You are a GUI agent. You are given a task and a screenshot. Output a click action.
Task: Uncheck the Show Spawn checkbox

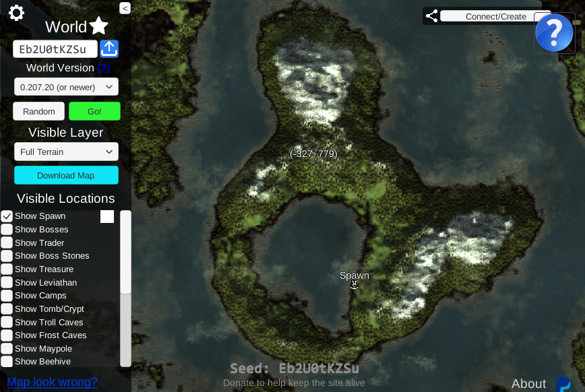click(x=7, y=216)
